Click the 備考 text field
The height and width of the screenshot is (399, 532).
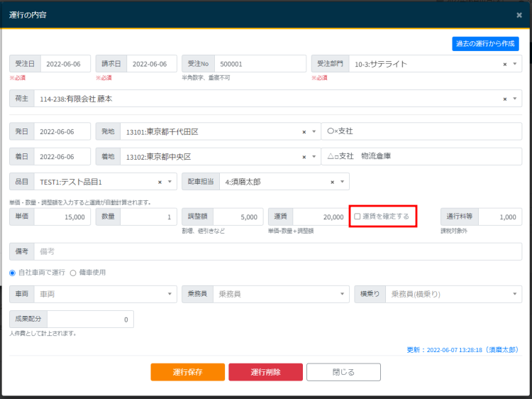[x=277, y=251]
